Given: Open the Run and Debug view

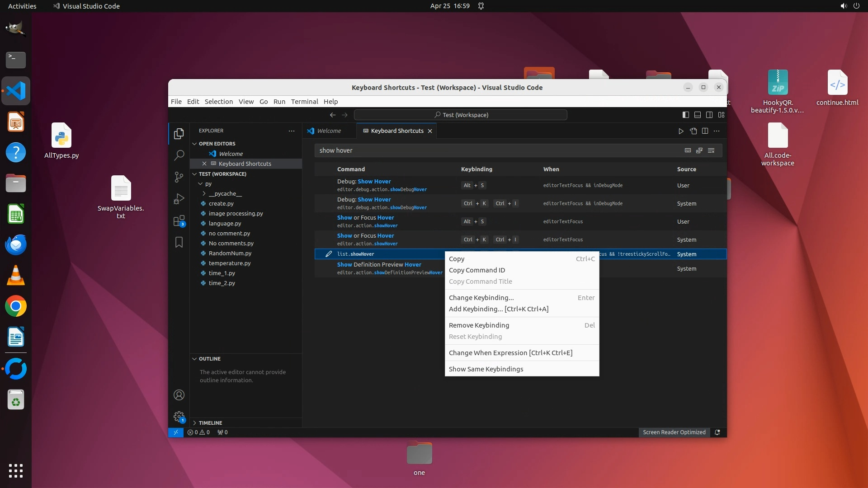Looking at the screenshot, I should (179, 199).
